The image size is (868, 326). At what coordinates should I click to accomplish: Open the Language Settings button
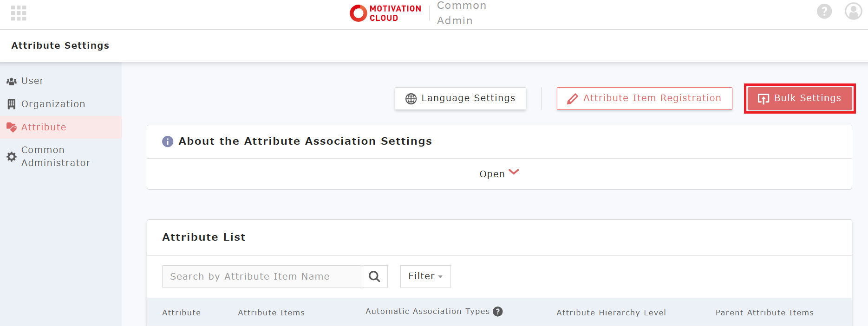(460, 98)
